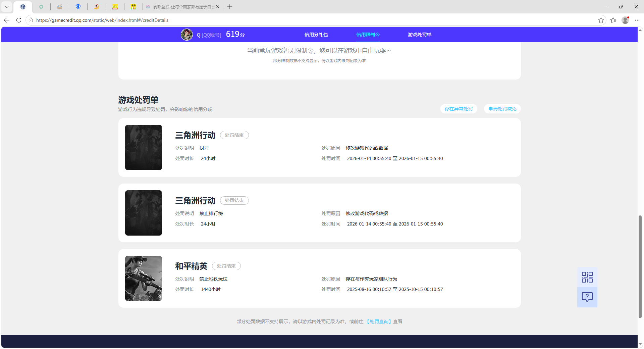The width and height of the screenshot is (644, 349).
Task: Click the 封号 penalty card's game thumbnail
Action: pos(144,147)
